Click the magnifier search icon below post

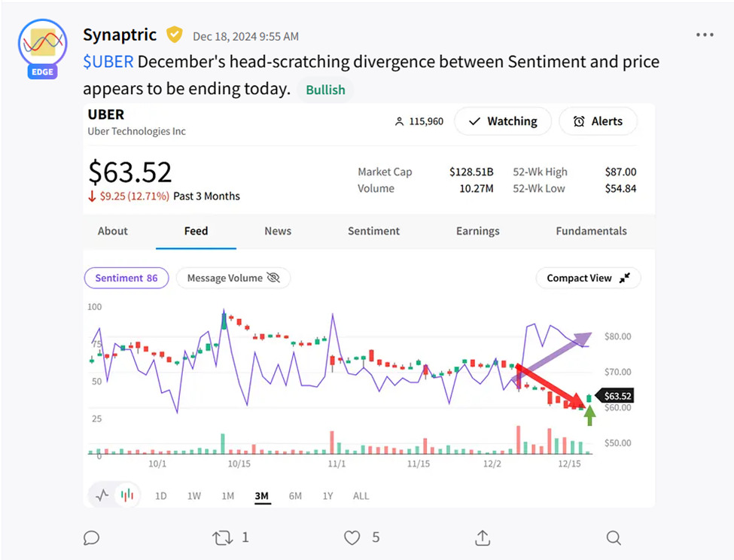(x=614, y=537)
